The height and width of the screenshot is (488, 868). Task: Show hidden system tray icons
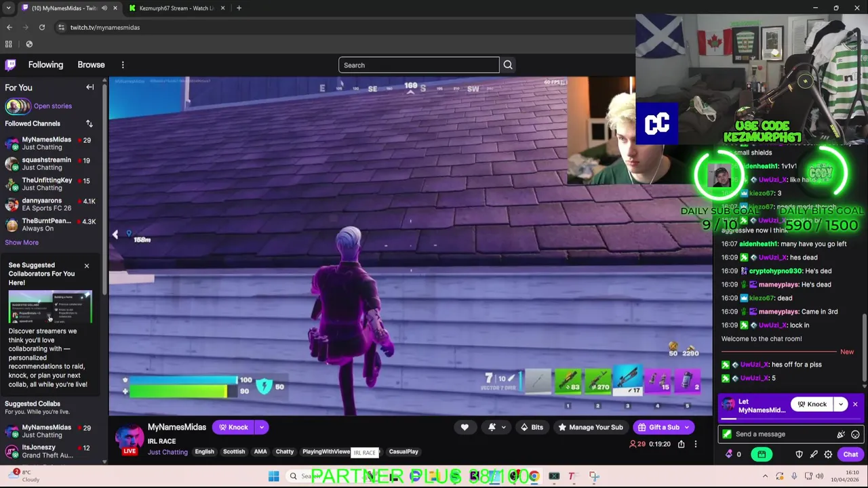[765, 476]
